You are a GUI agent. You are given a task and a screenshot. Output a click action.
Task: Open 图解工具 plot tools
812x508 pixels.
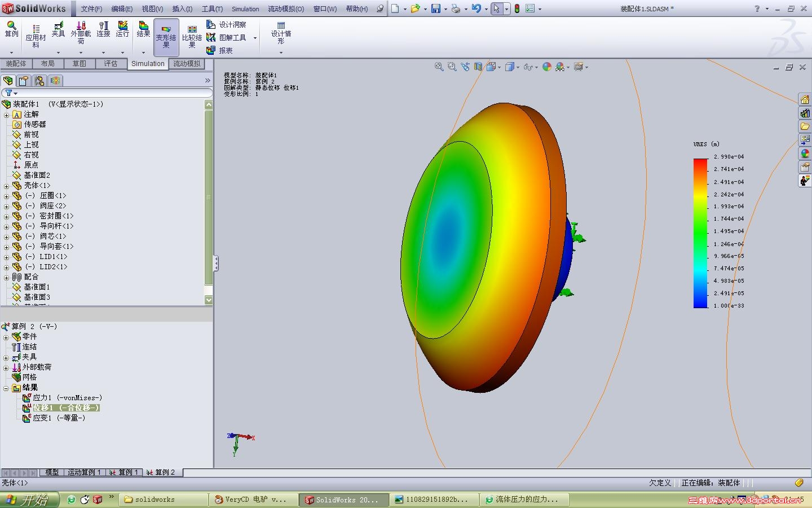coord(226,37)
